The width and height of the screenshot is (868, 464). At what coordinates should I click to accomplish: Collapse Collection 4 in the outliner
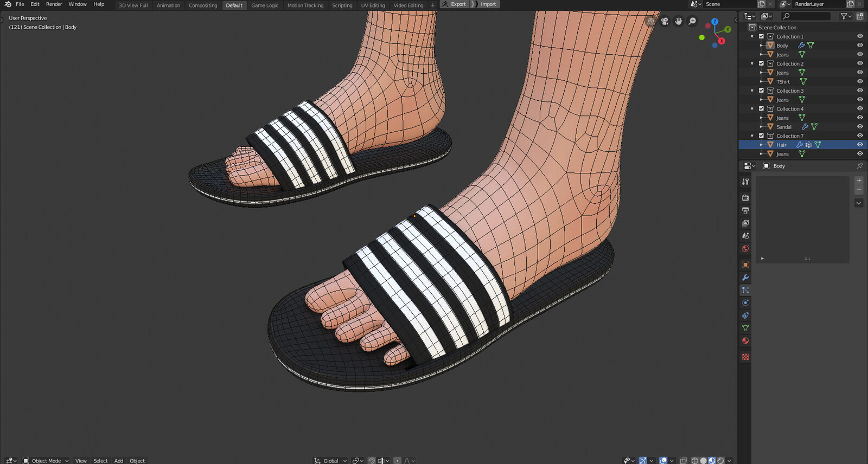tap(752, 109)
